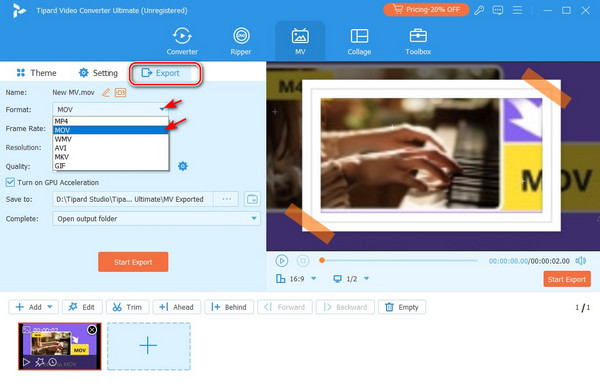
Task: Click the Save to path field
Action: coord(132,199)
